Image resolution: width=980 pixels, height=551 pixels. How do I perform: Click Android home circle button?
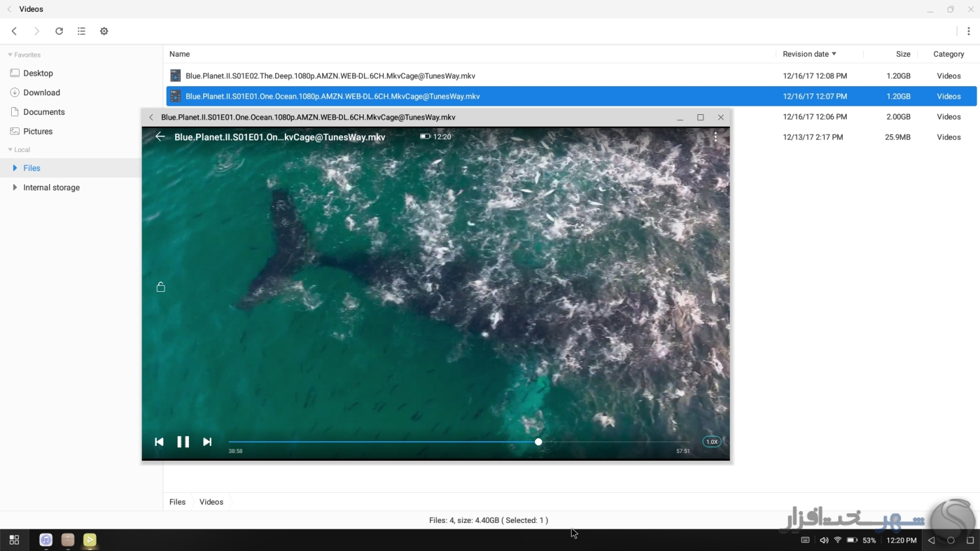point(951,540)
